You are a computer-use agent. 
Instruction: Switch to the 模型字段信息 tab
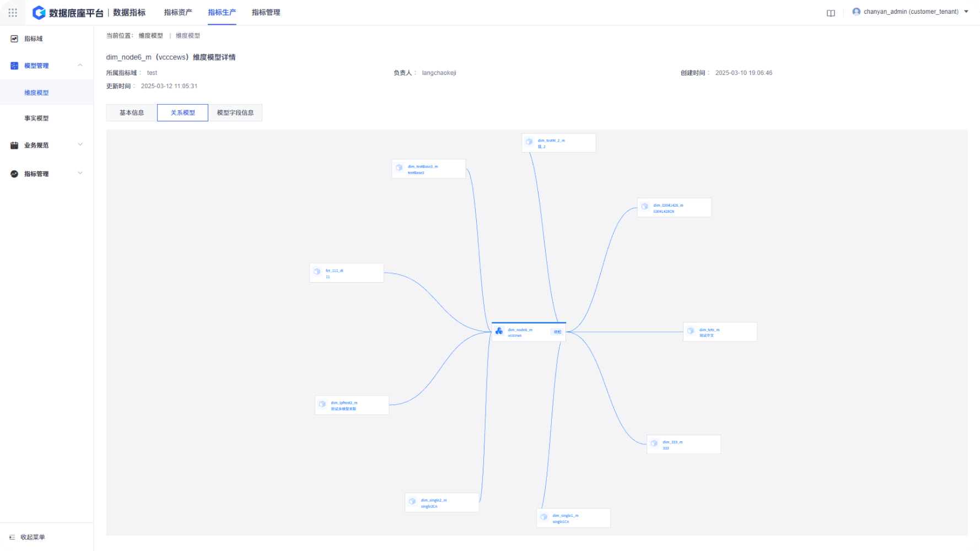(x=235, y=112)
